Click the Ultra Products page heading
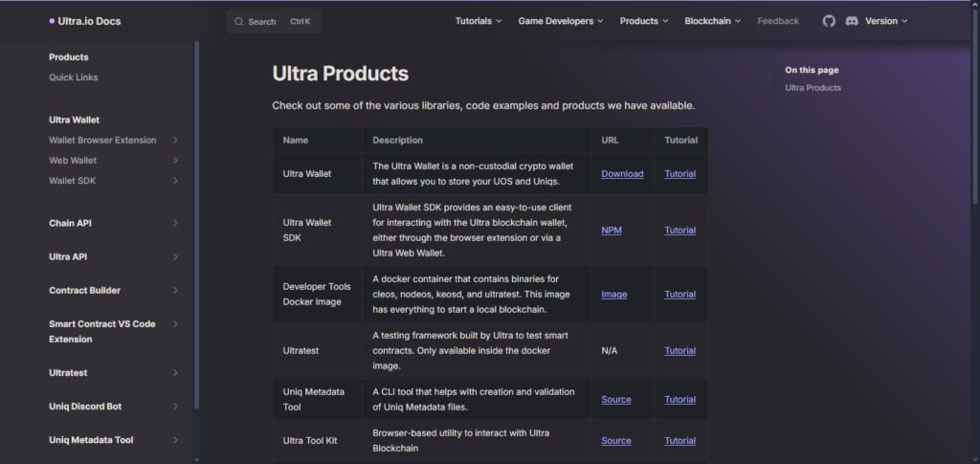This screenshot has height=464, width=980. [340, 74]
